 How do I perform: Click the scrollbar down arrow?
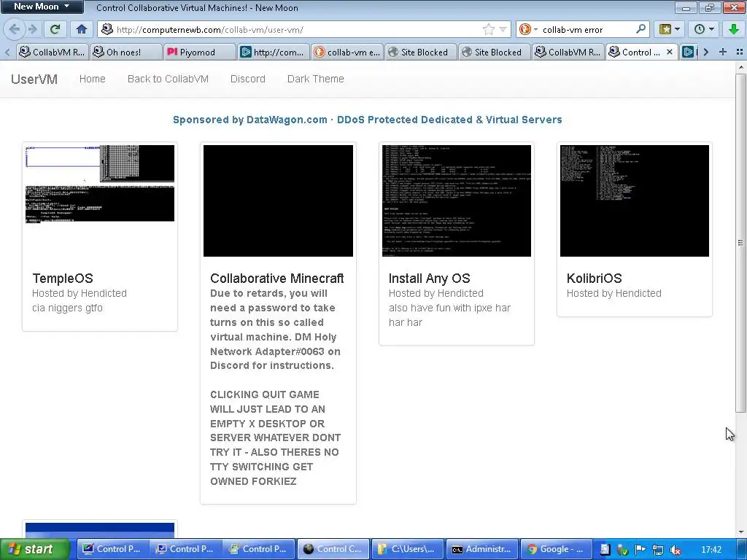pyautogui.click(x=740, y=533)
